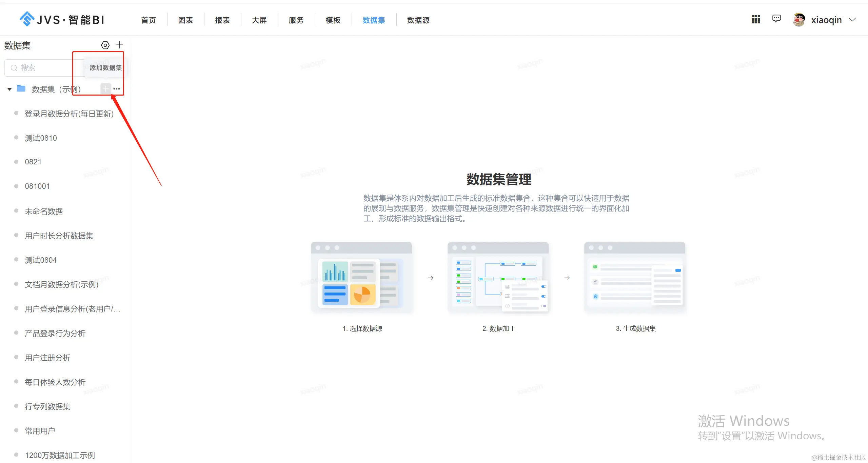This screenshot has height=463, width=868.
Task: Click the plus icon beside 数据集 header
Action: [x=119, y=45]
